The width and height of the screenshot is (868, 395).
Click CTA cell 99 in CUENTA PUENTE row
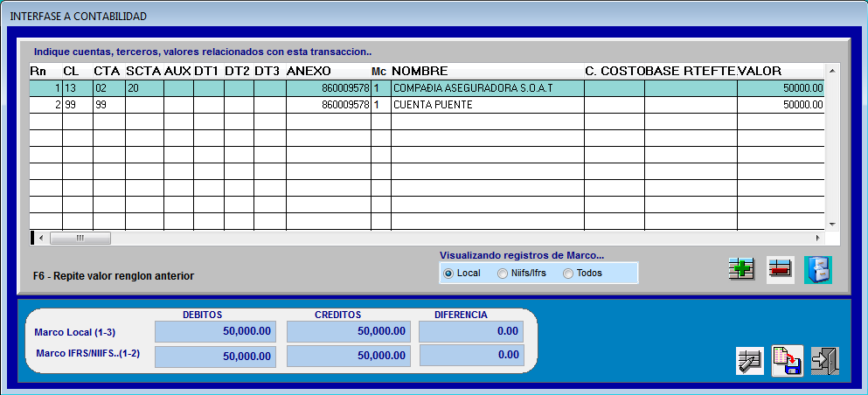(109, 105)
